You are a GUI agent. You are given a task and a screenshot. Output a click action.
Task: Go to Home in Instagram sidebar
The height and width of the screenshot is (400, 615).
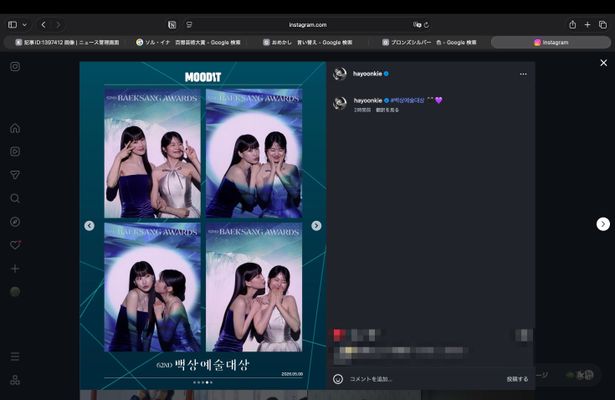tap(15, 128)
